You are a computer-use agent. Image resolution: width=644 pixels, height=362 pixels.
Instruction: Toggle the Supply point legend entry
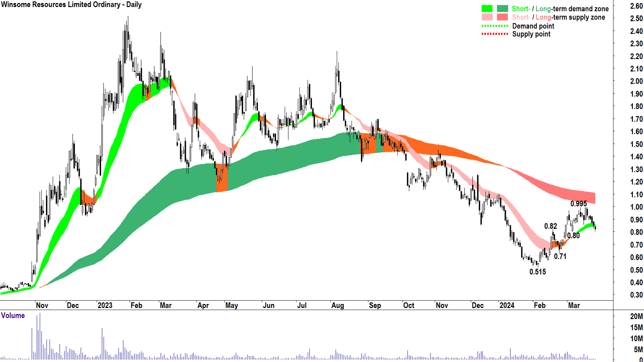pyautogui.click(x=532, y=34)
